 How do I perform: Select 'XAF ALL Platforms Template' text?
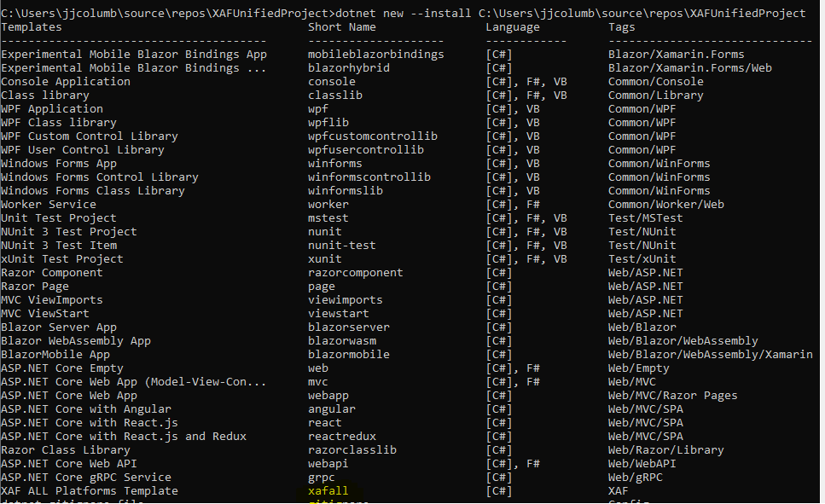point(90,491)
